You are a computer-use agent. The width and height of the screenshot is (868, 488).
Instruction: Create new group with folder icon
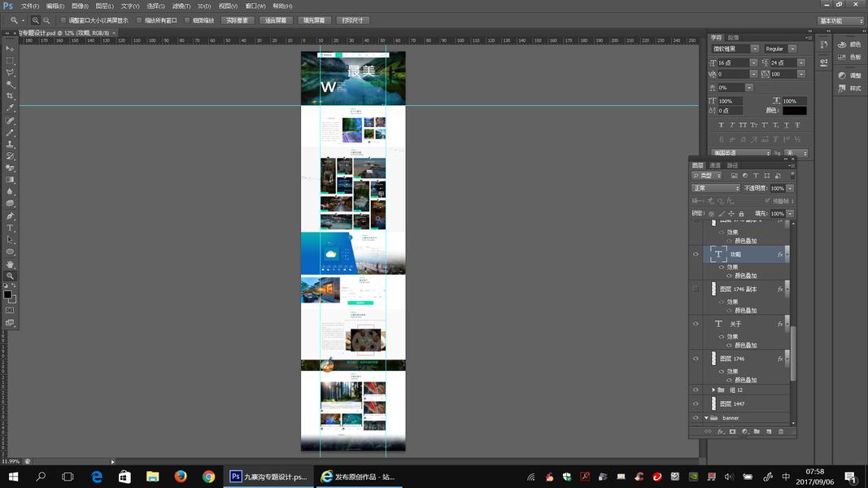757,432
